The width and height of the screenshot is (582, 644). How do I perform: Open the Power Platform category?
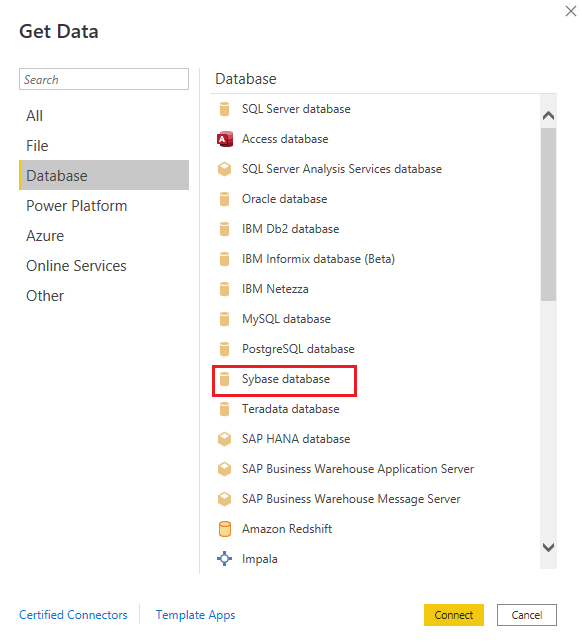click(104, 206)
